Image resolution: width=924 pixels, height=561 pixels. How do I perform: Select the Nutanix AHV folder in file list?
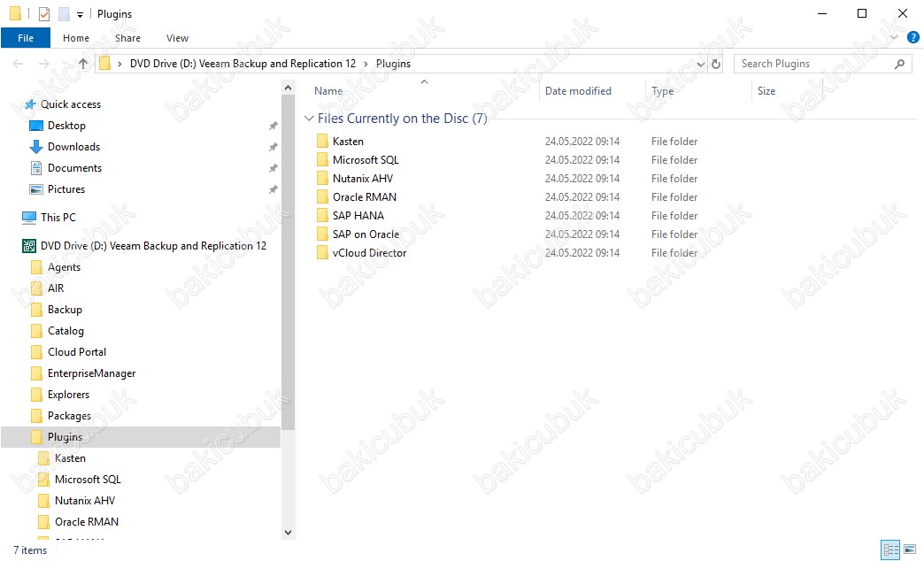pyautogui.click(x=362, y=179)
